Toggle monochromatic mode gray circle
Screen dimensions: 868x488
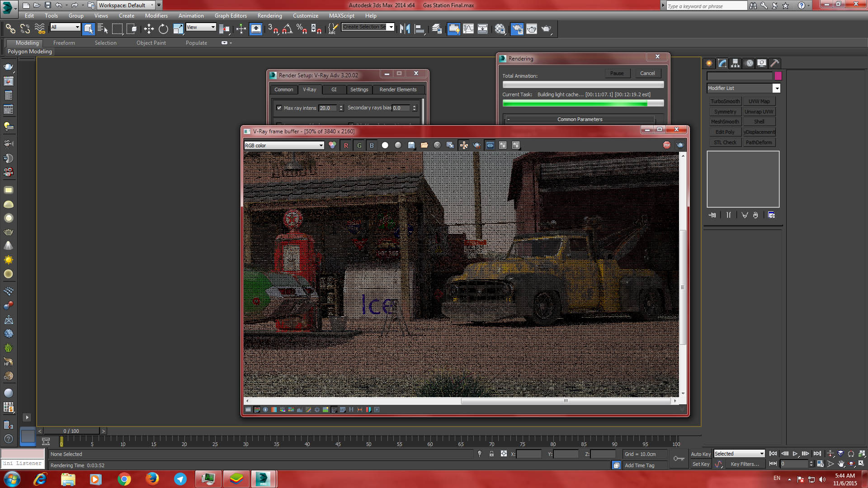tap(398, 145)
